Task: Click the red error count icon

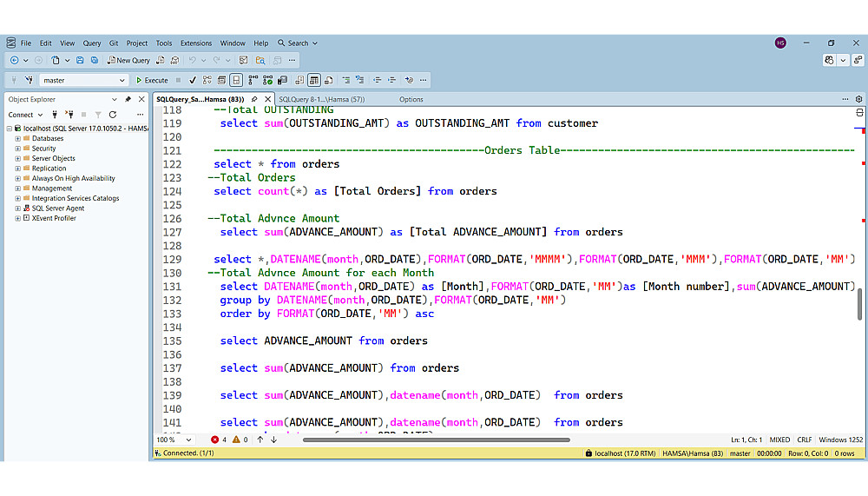Action: coord(214,440)
